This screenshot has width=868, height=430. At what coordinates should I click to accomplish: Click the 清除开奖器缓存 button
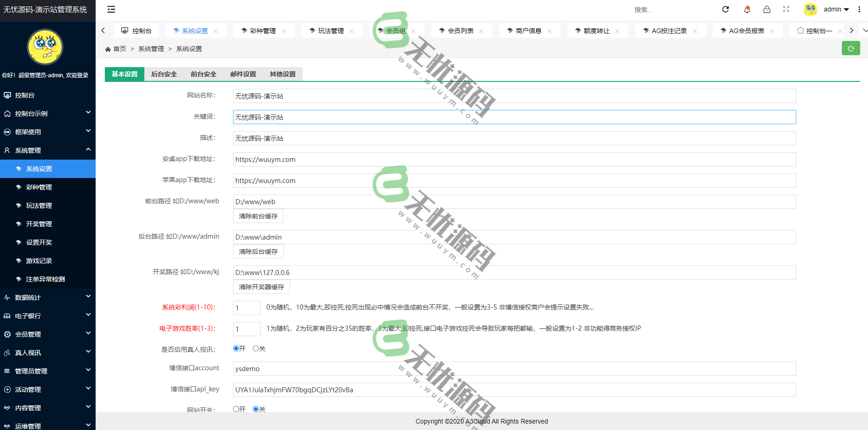click(x=261, y=287)
